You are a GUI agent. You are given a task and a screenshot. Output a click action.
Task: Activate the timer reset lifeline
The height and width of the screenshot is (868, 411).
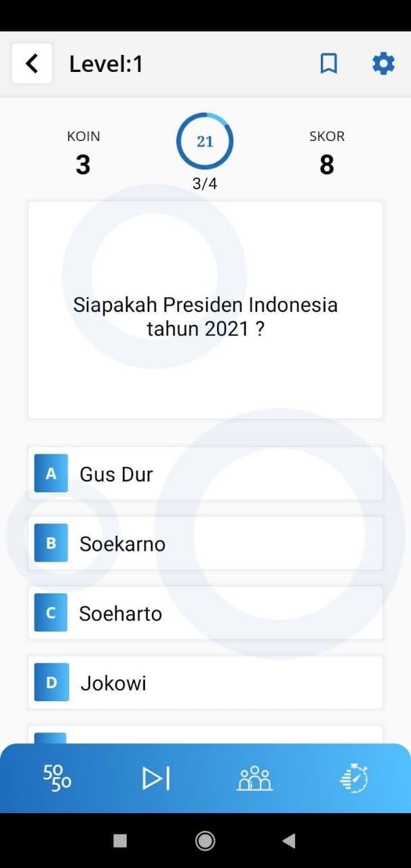[353, 778]
